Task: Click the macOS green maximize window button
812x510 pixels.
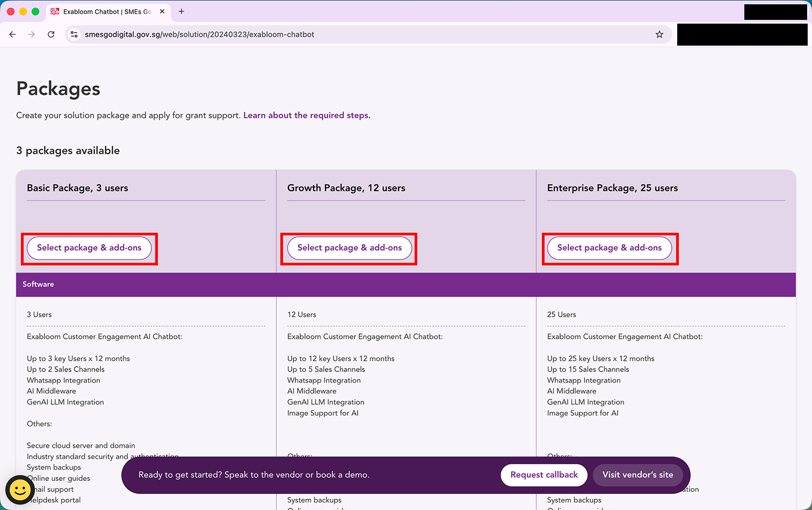Action: click(35, 11)
